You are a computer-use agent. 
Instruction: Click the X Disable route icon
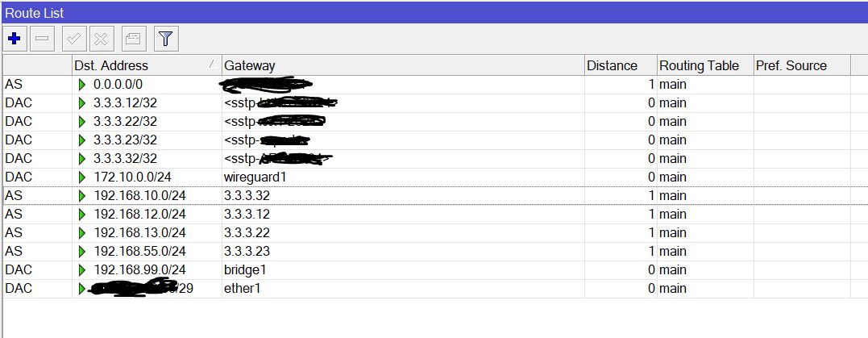tap(101, 38)
